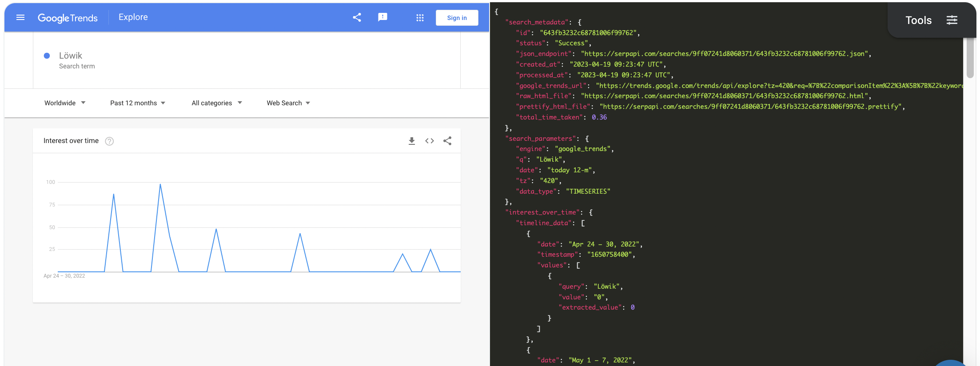Image resolution: width=980 pixels, height=366 pixels.
Task: Click the id value 643fb3232c68781006f99762
Action: pyautogui.click(x=588, y=33)
